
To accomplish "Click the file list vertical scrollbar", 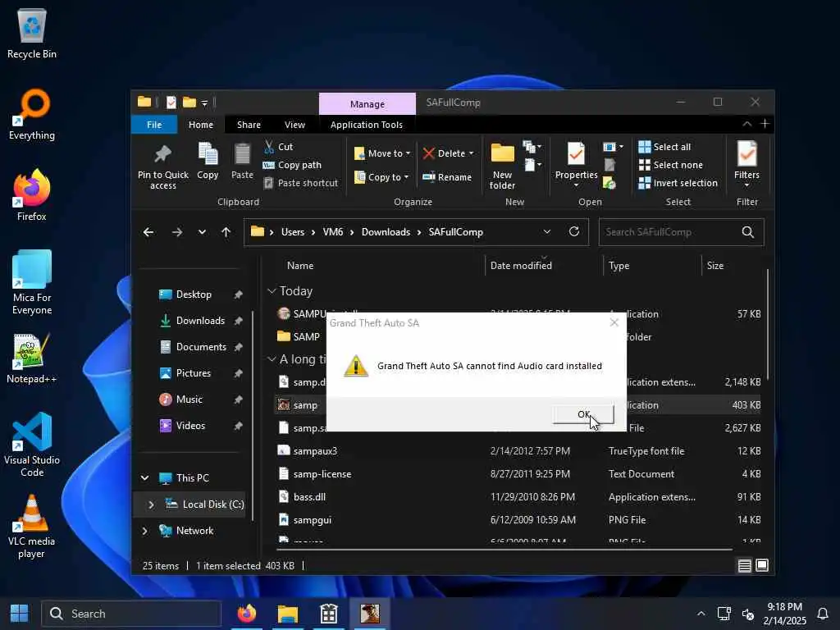I will [768, 325].
